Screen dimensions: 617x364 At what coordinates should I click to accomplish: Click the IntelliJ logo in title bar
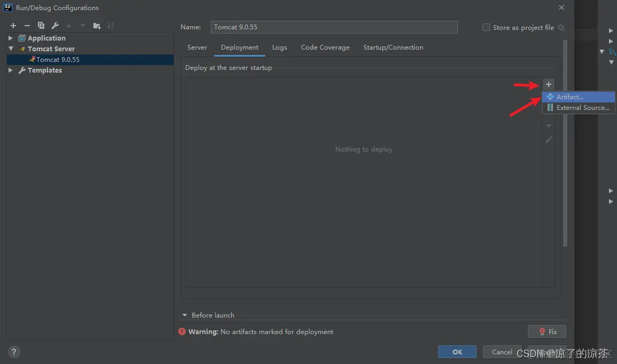point(7,7)
